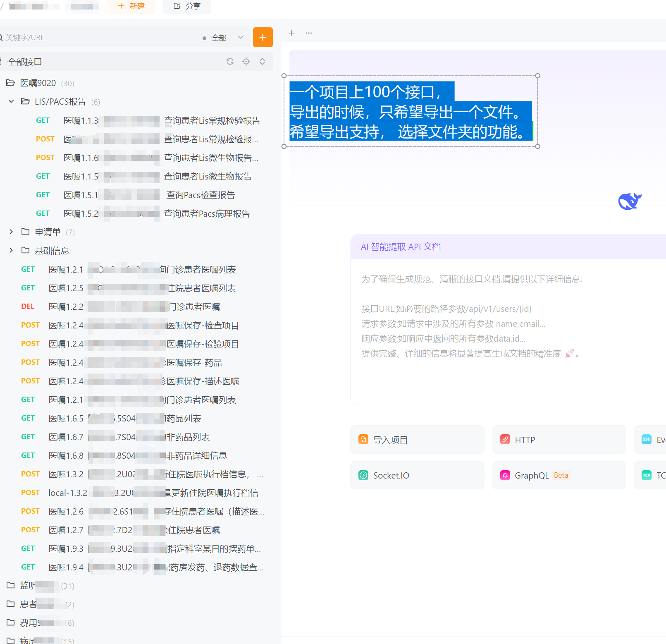This screenshot has width=666, height=644.
Task: Refresh the API interface list
Action: pyautogui.click(x=230, y=61)
